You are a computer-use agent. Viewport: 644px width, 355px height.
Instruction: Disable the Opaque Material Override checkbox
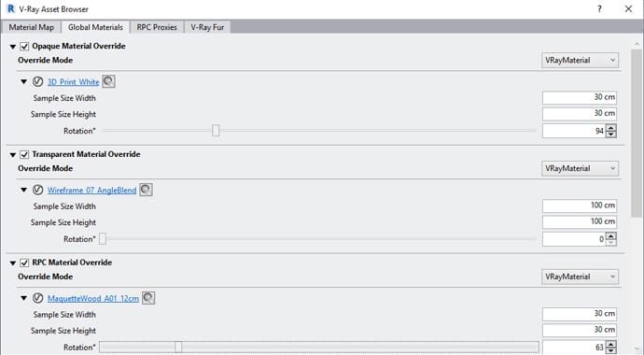point(24,46)
